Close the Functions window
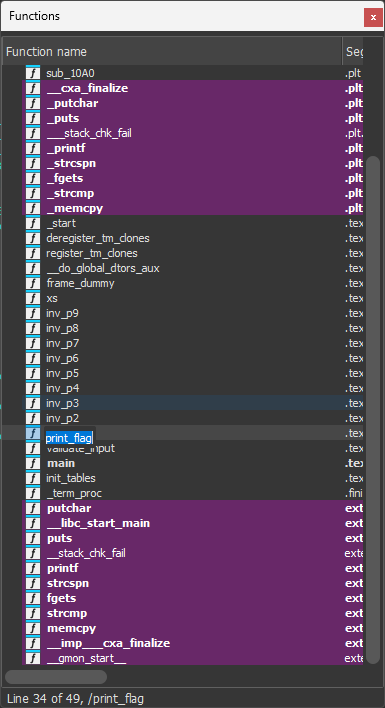Screen dimensions: 385x708 pyautogui.click(x=373, y=18)
